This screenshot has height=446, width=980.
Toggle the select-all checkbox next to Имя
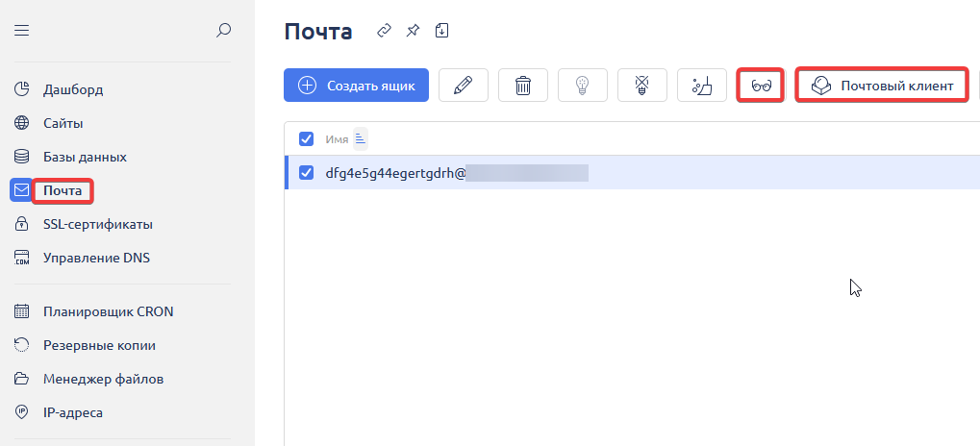pos(307,139)
